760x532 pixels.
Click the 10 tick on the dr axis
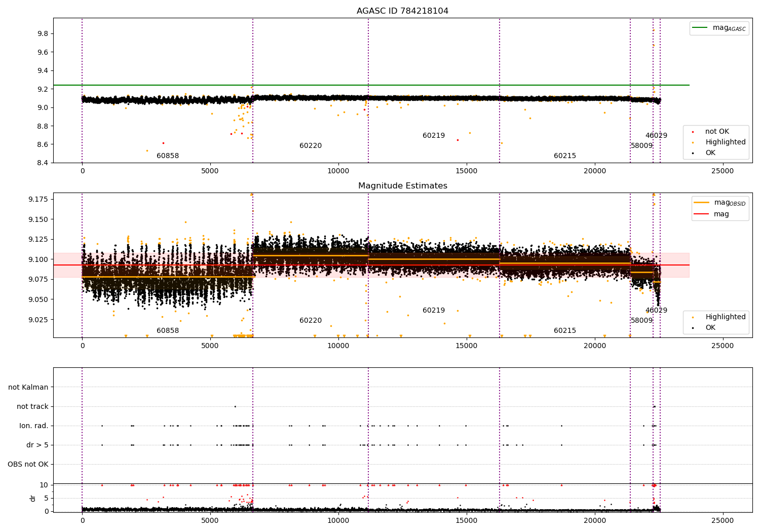[x=44, y=485]
